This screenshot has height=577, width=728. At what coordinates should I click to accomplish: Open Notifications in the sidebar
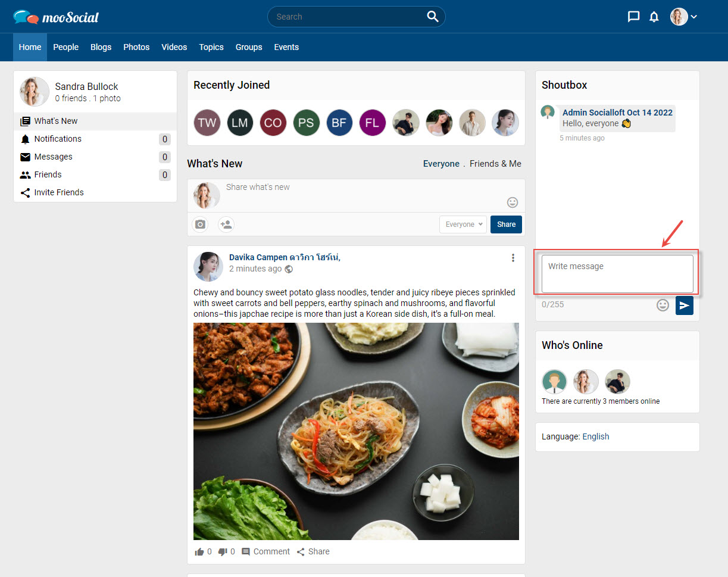coord(95,139)
